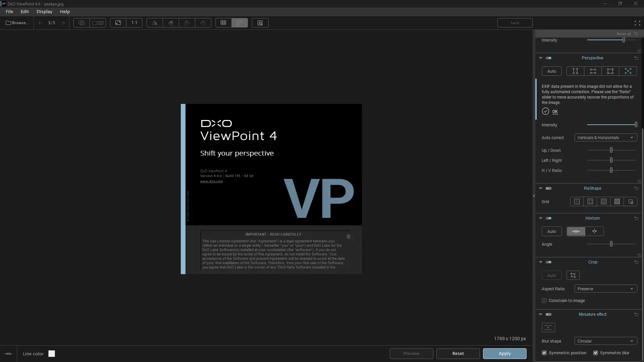Screen dimensions: 644x362
Task: Select the 8-point perspective tool
Action: coord(628,71)
